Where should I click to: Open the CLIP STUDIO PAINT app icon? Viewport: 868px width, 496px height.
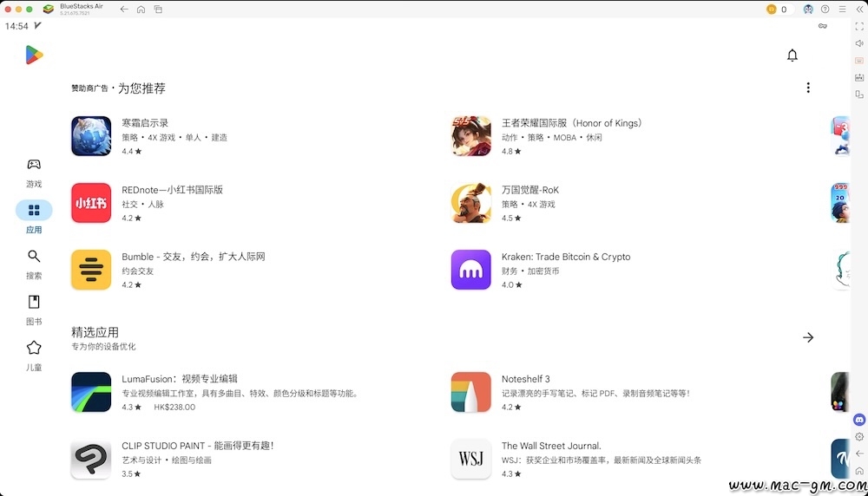[x=91, y=459]
